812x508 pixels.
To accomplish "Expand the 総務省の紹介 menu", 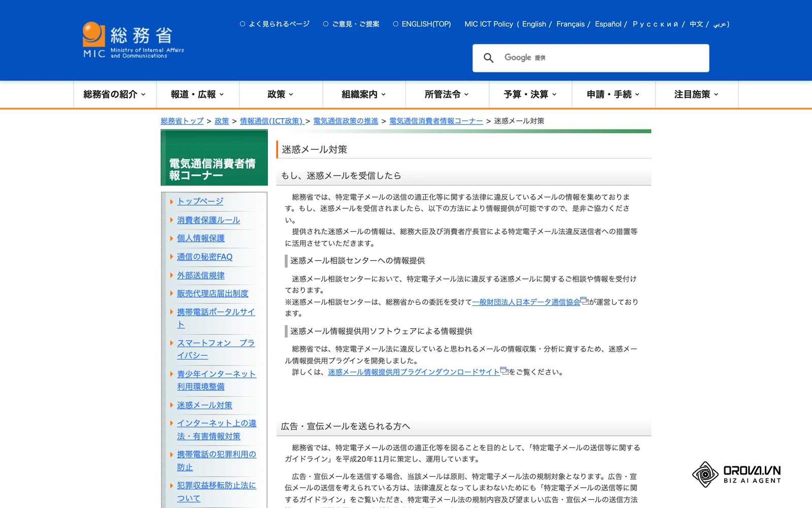I will 115,94.
